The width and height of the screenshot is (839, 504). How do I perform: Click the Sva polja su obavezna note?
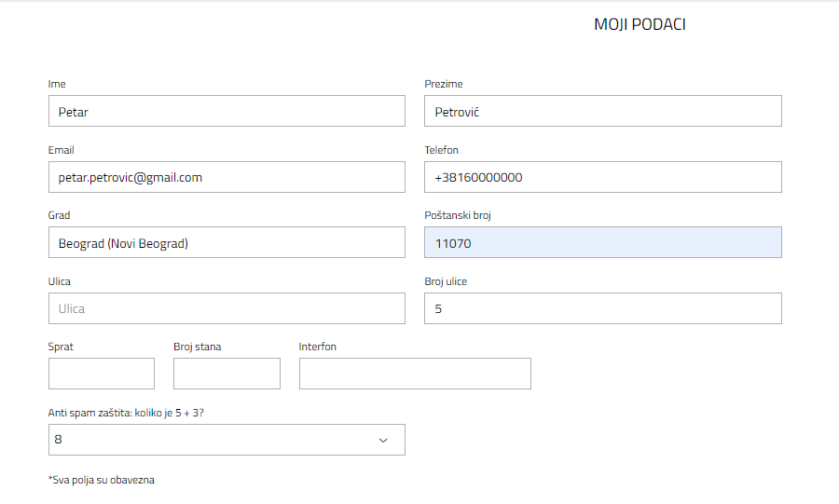tap(101, 480)
